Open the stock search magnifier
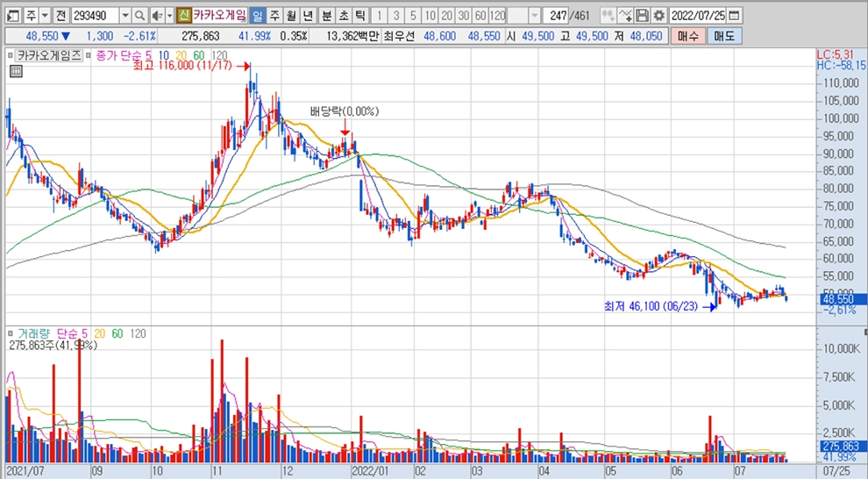The image size is (868, 479). [x=140, y=16]
